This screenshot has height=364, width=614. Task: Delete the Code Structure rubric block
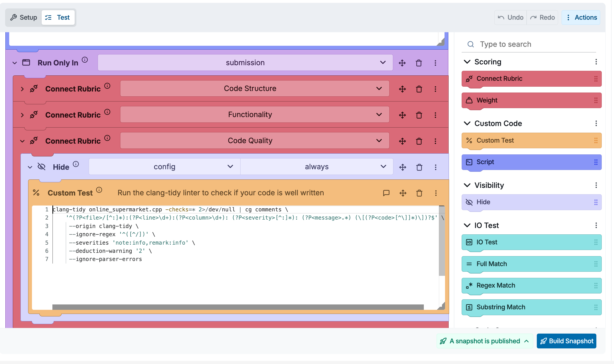[x=419, y=89]
